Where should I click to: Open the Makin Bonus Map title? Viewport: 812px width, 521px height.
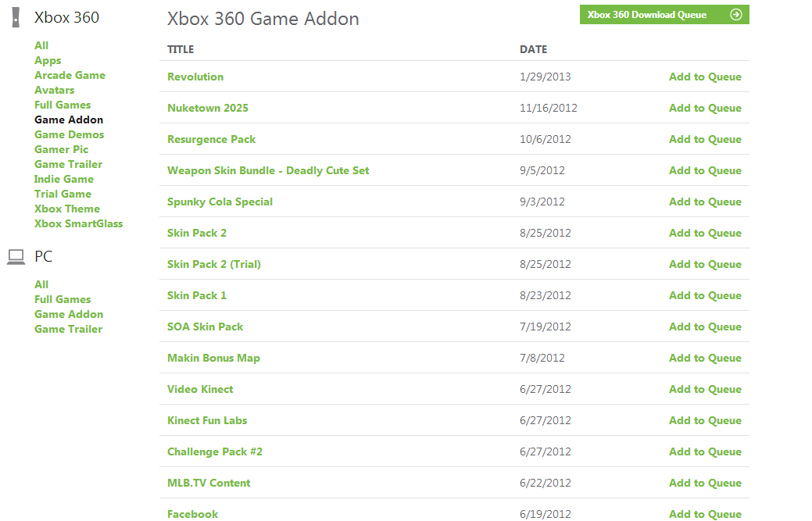213,358
